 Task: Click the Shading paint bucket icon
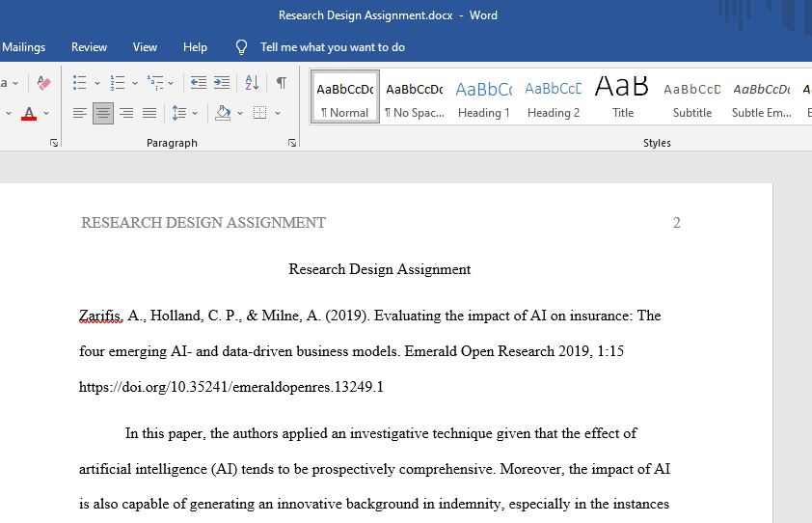pyautogui.click(x=223, y=113)
